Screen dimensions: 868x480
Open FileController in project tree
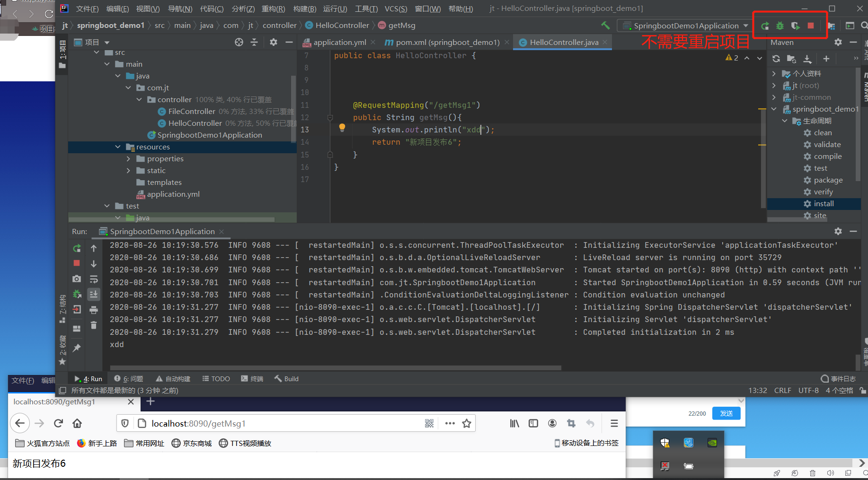[192, 112]
